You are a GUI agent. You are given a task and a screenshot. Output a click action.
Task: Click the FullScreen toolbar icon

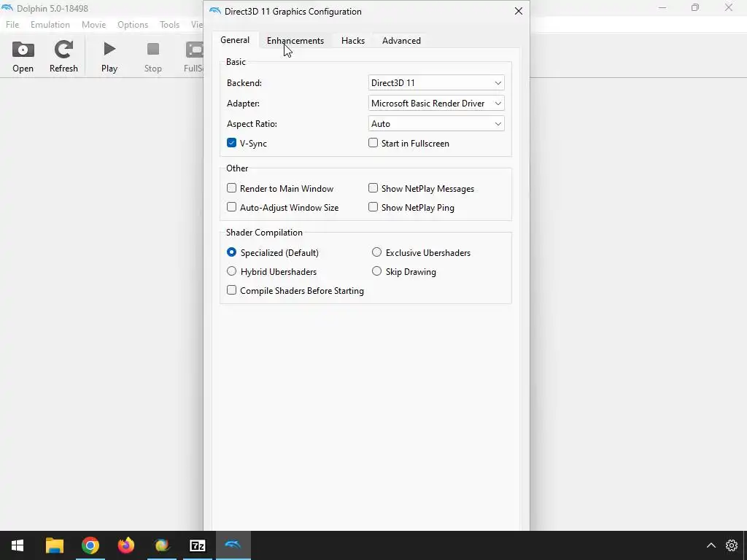tap(194, 57)
